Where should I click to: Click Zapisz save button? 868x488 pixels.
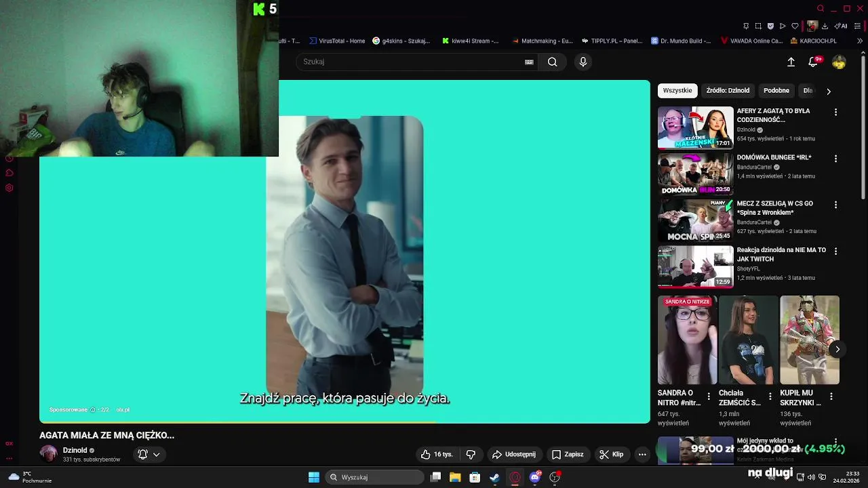coord(568,454)
